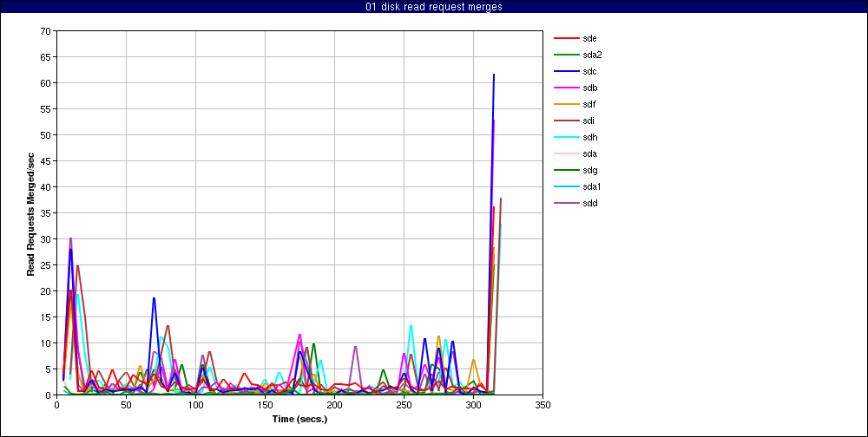Image resolution: width=868 pixels, height=437 pixels.
Task: Click the pink sda legend line swatch
Action: pyautogui.click(x=565, y=153)
